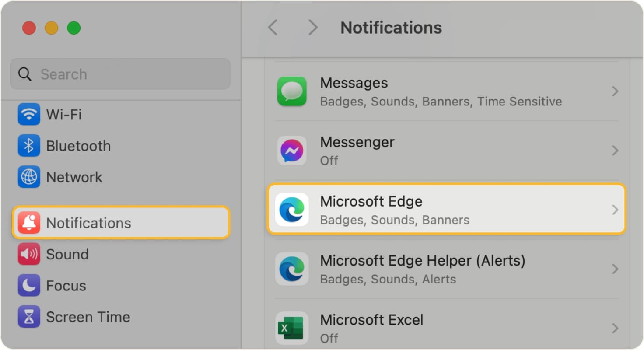644x350 pixels.
Task: Click the Network globe icon
Action: [29, 177]
